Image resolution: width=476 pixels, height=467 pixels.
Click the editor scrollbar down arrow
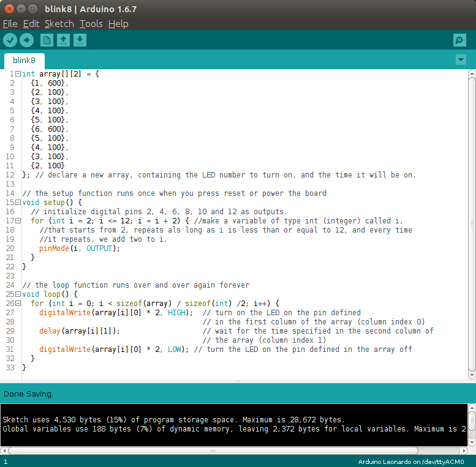[472, 375]
